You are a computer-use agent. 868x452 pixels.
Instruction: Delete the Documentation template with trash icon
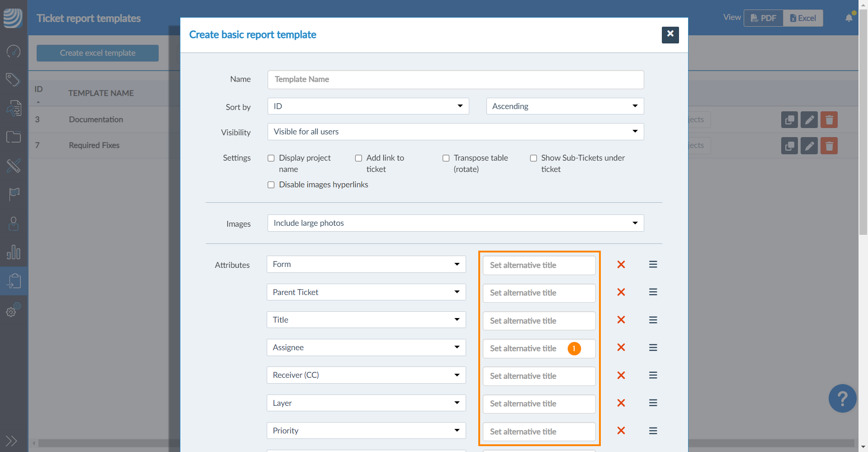[x=829, y=120]
